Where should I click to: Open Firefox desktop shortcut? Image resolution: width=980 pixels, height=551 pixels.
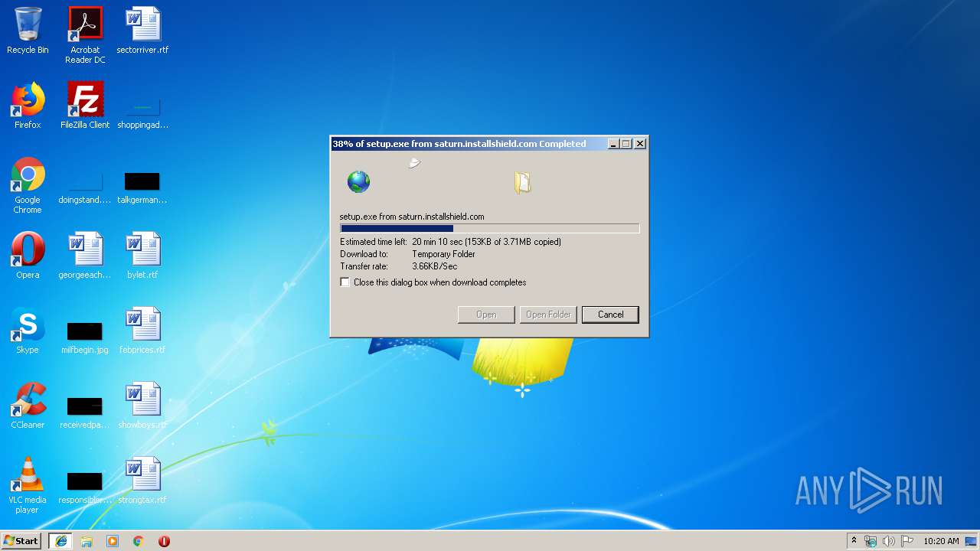pyautogui.click(x=28, y=106)
